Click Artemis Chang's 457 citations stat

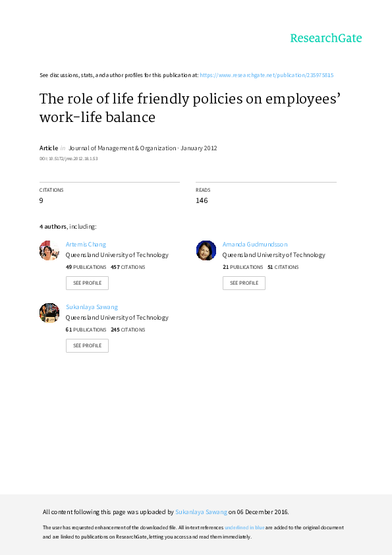click(x=128, y=267)
